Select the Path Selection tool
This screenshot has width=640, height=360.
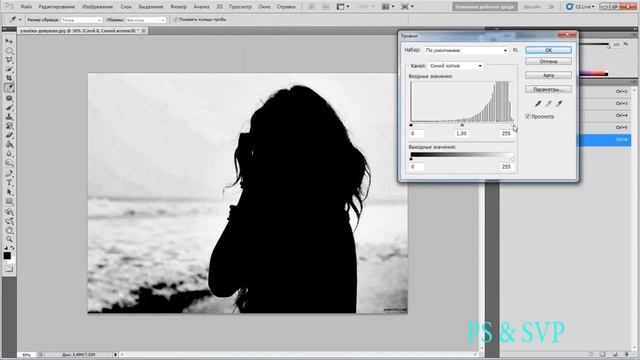click(9, 192)
